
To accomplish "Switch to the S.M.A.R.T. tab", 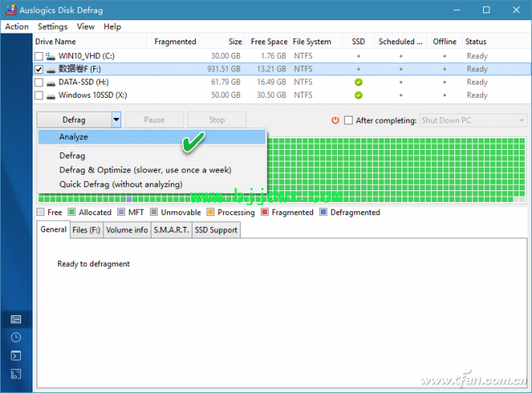I will (x=172, y=230).
